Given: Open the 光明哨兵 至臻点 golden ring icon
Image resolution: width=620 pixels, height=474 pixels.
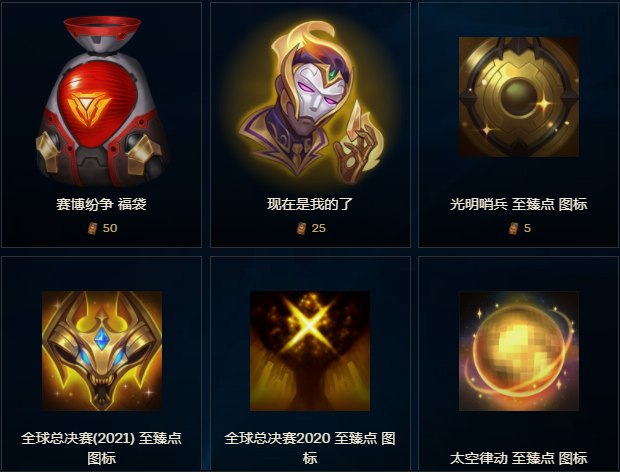Looking at the screenshot, I should [x=519, y=97].
